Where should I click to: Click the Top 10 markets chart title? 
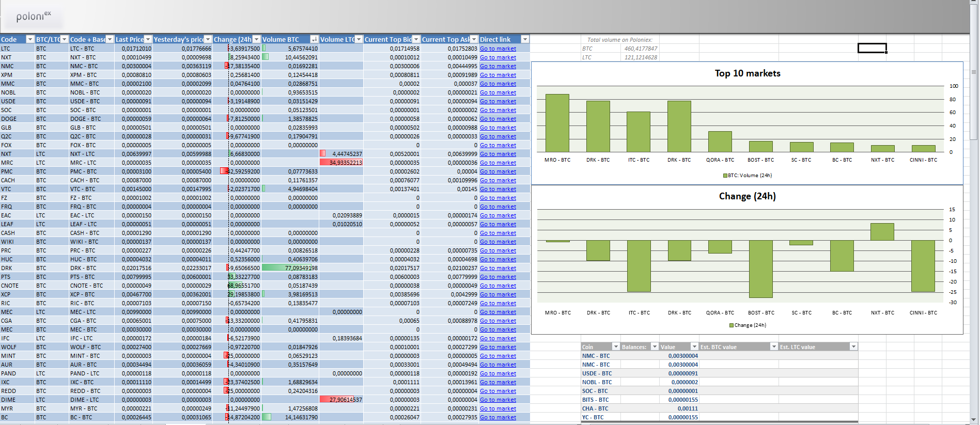tap(748, 73)
